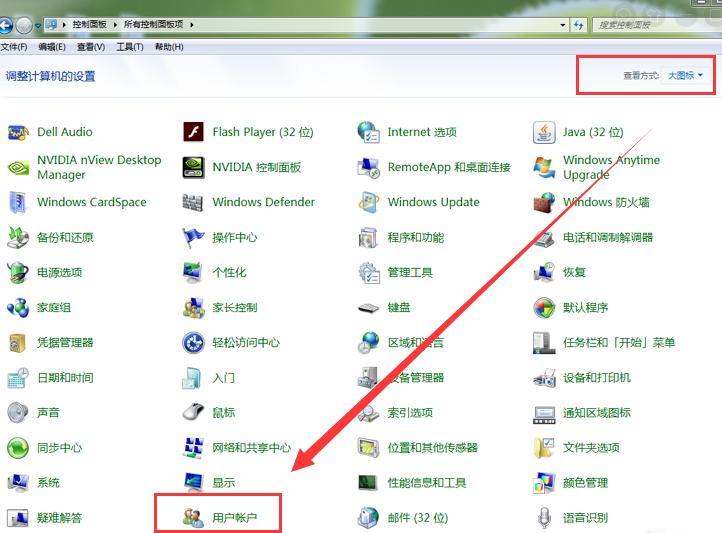
Task: Open the 查看方式 大图标 dropdown
Action: (x=685, y=75)
